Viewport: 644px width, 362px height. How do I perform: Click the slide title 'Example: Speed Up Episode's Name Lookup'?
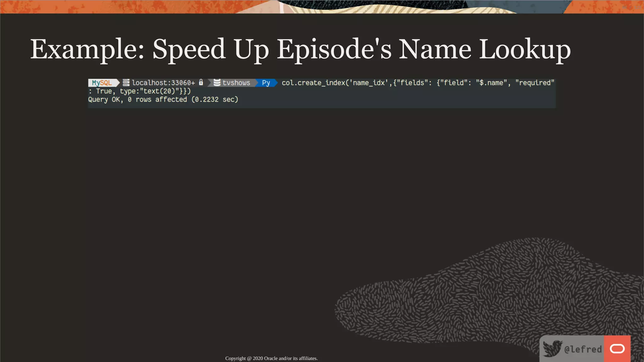tap(300, 49)
